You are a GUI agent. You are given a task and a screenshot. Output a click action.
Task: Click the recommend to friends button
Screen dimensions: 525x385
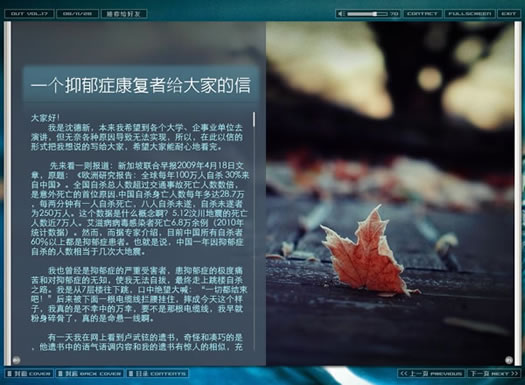[124, 14]
